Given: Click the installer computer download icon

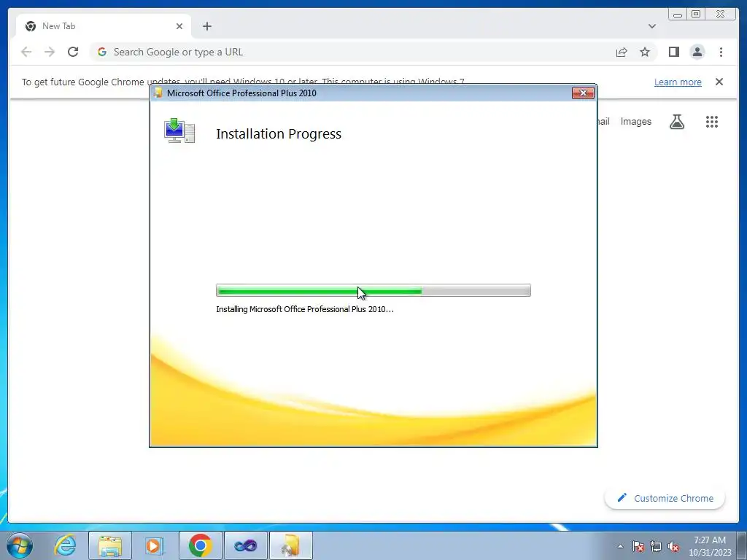Looking at the screenshot, I should tap(179, 131).
